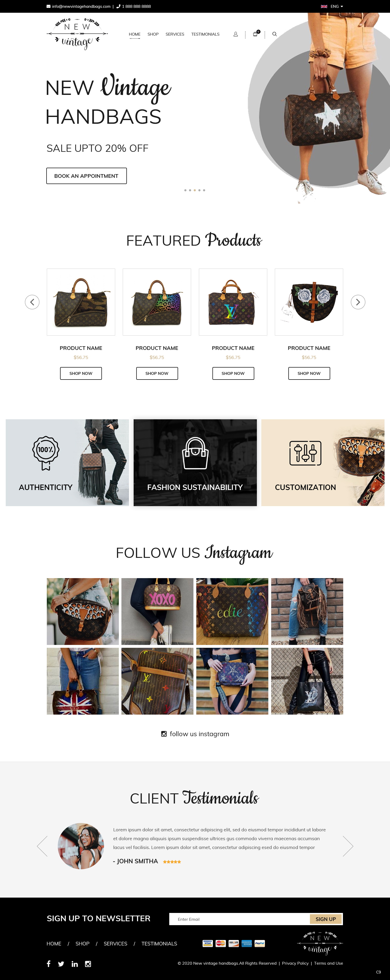Advance to next testimonial with right arrow

point(348,846)
